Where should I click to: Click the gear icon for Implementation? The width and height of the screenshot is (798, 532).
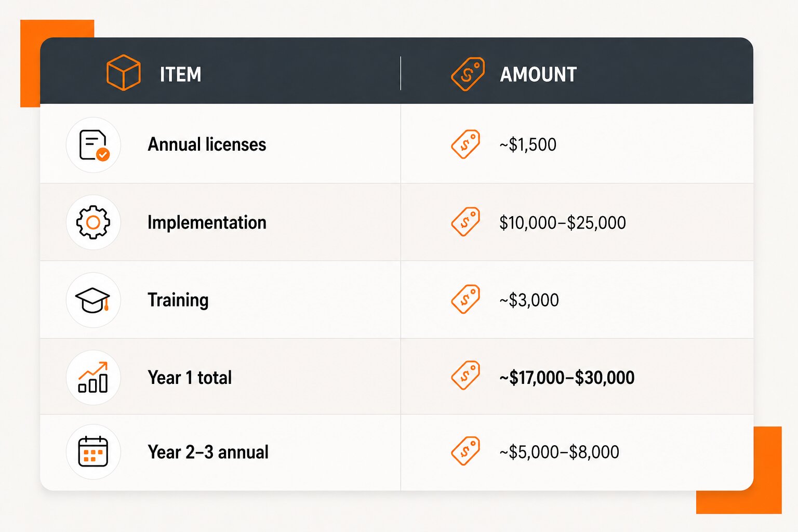(x=93, y=222)
